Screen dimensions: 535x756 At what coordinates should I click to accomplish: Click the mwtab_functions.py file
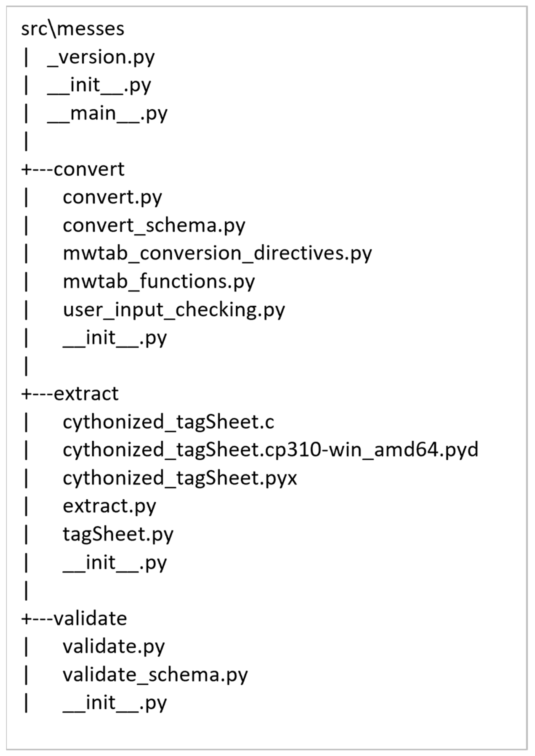click(x=159, y=282)
